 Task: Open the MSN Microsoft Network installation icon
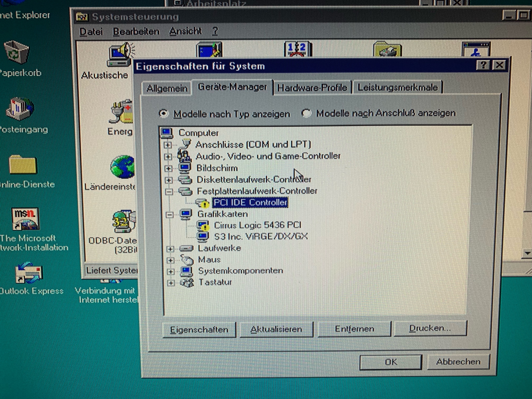[25, 219]
